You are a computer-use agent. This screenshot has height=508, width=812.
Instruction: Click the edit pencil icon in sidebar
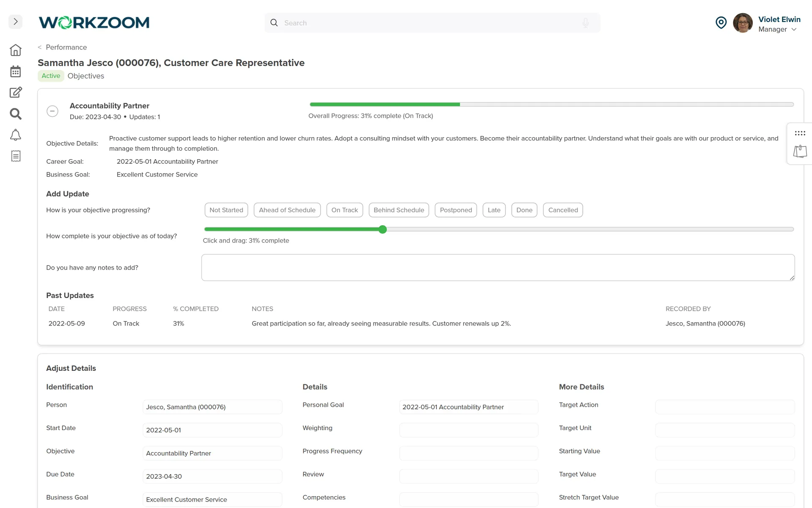[x=16, y=92]
